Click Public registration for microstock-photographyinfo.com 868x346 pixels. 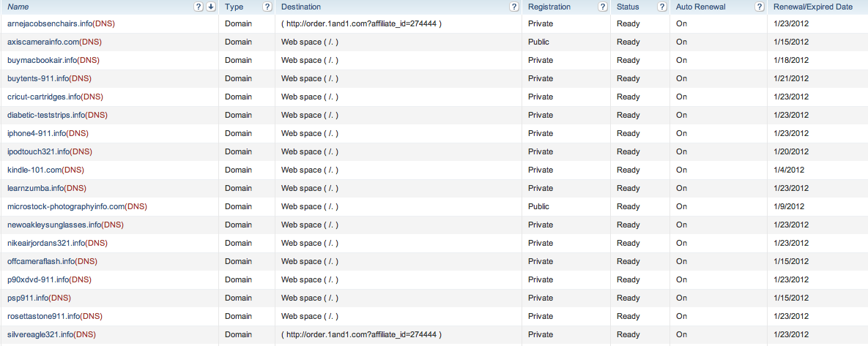point(538,206)
